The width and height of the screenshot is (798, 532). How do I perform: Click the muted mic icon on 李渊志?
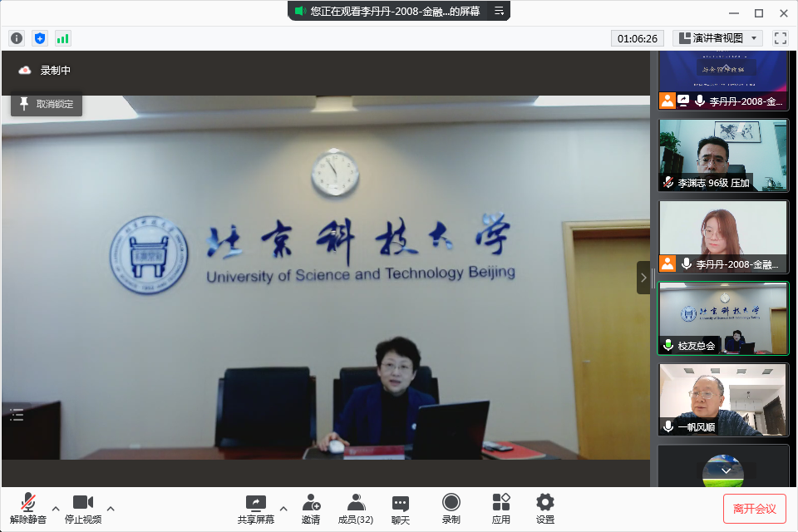coord(668,182)
